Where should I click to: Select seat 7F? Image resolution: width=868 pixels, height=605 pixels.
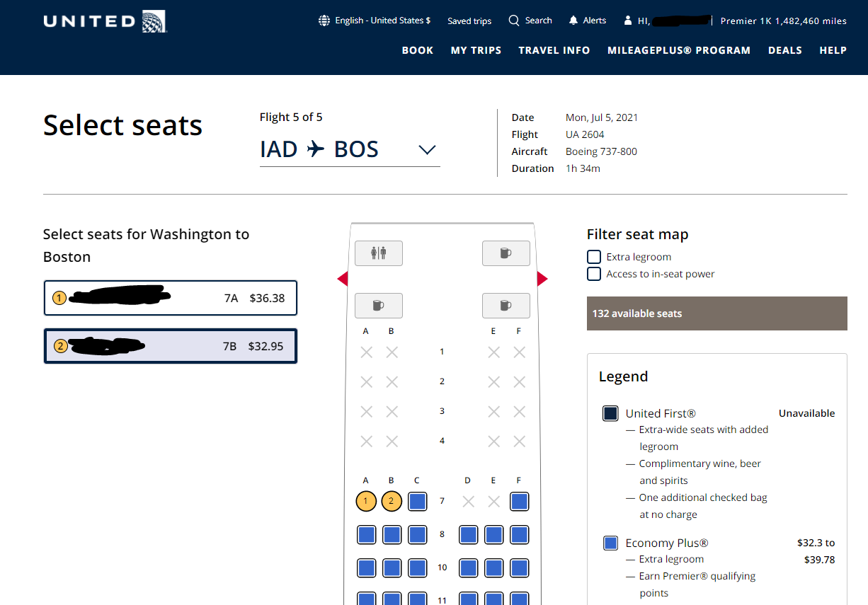[519, 502]
